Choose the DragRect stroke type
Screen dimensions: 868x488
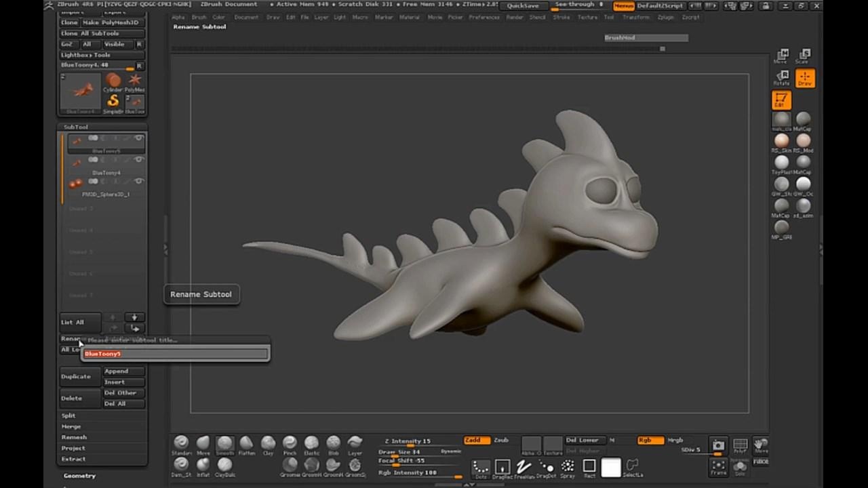pos(502,468)
